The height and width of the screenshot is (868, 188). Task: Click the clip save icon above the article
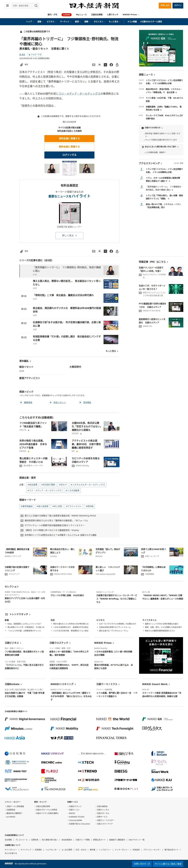coord(21,65)
